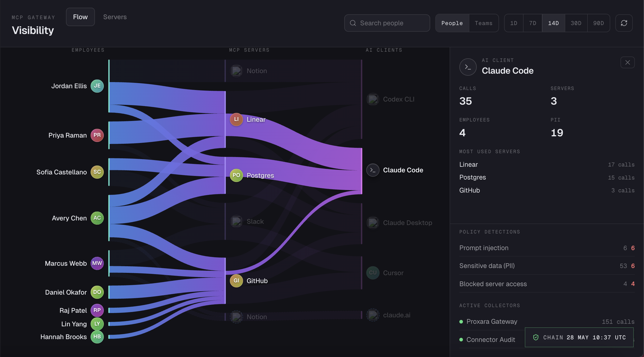Click the Claude Code terminal icon in panel header
Viewport: 644px width, 357px height.
pyautogui.click(x=468, y=67)
